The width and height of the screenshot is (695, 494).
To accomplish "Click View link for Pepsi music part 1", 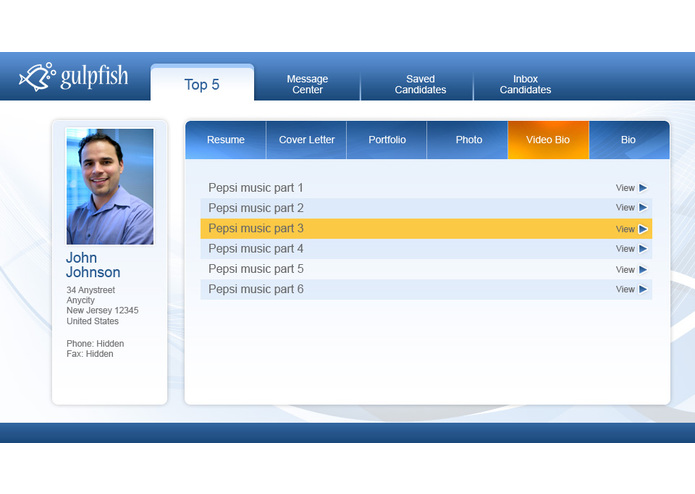I will click(x=625, y=188).
